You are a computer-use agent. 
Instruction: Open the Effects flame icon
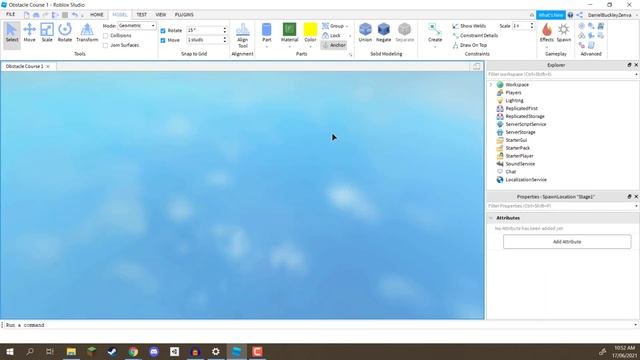(547, 29)
